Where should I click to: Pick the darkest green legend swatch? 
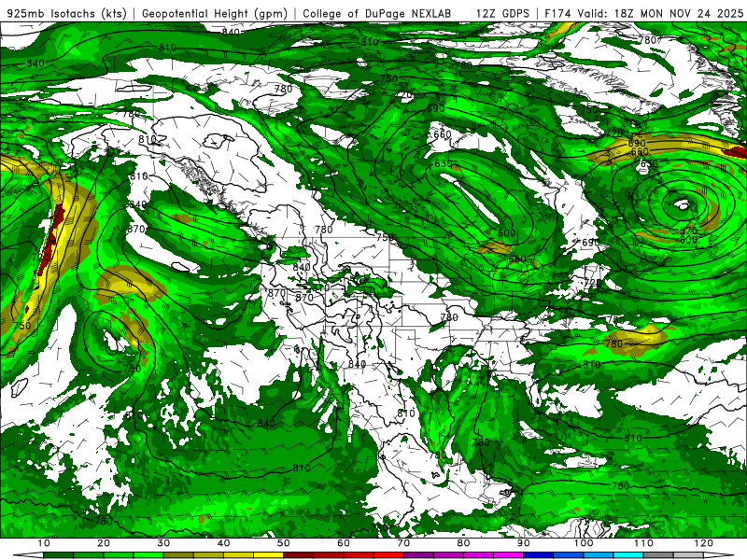pyautogui.click(x=58, y=555)
